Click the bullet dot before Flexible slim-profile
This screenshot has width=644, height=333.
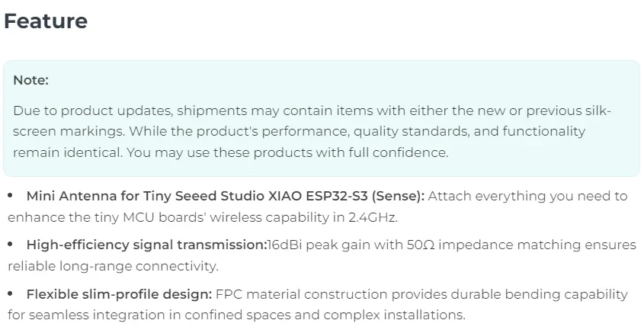coord(10,294)
